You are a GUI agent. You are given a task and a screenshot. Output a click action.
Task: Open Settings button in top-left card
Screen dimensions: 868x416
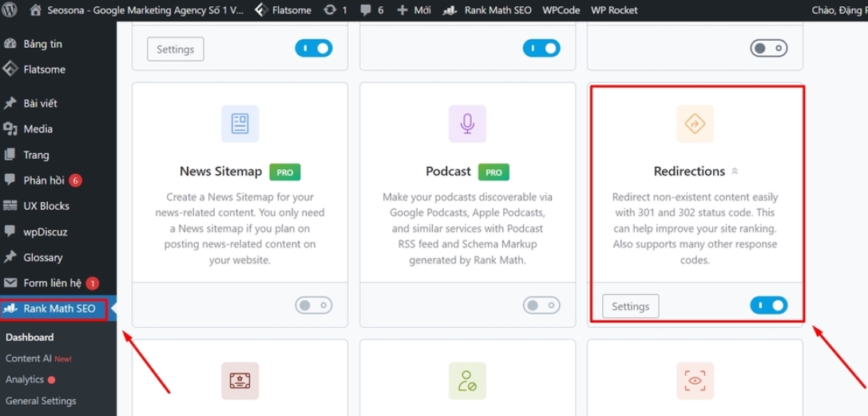(x=176, y=50)
